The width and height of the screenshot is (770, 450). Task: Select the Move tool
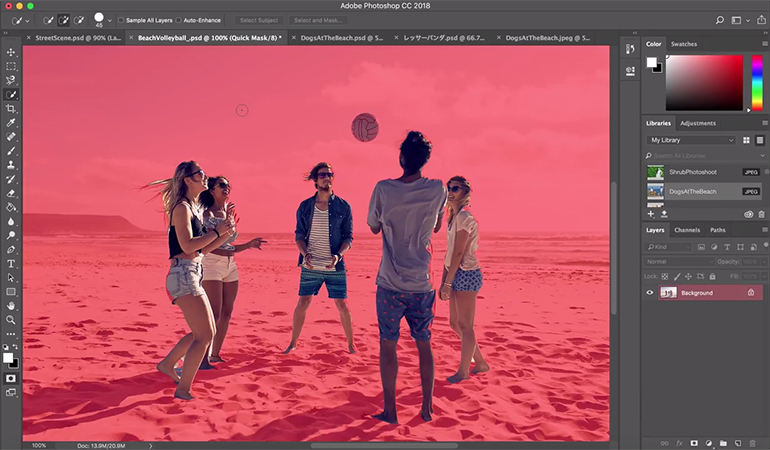point(11,52)
